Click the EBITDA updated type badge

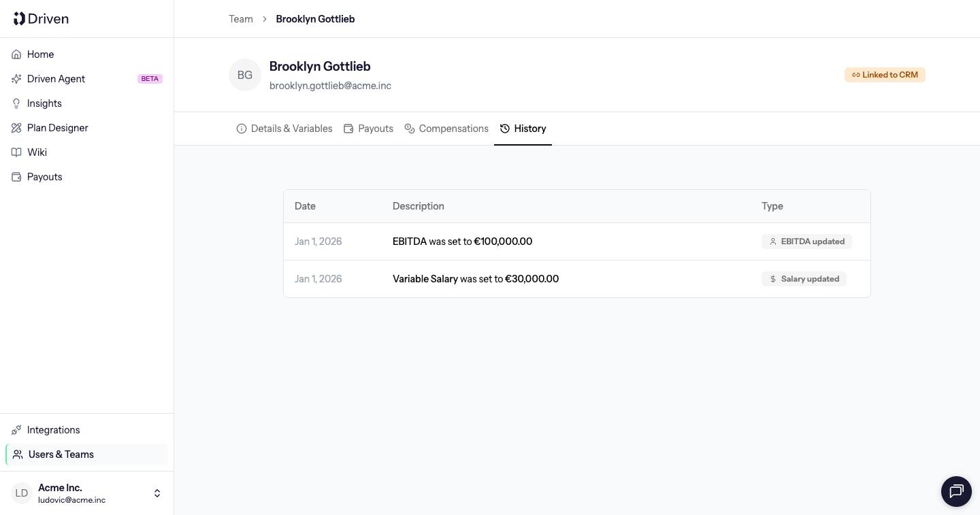point(806,242)
